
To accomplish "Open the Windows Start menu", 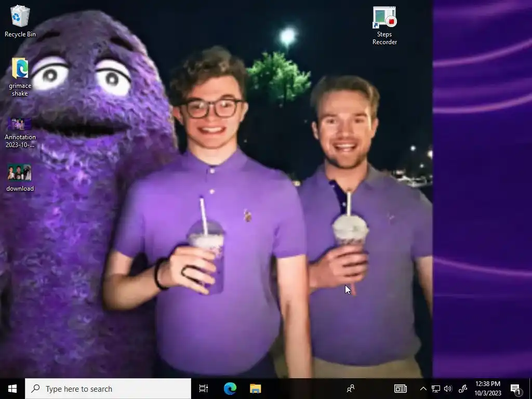I will (12, 389).
